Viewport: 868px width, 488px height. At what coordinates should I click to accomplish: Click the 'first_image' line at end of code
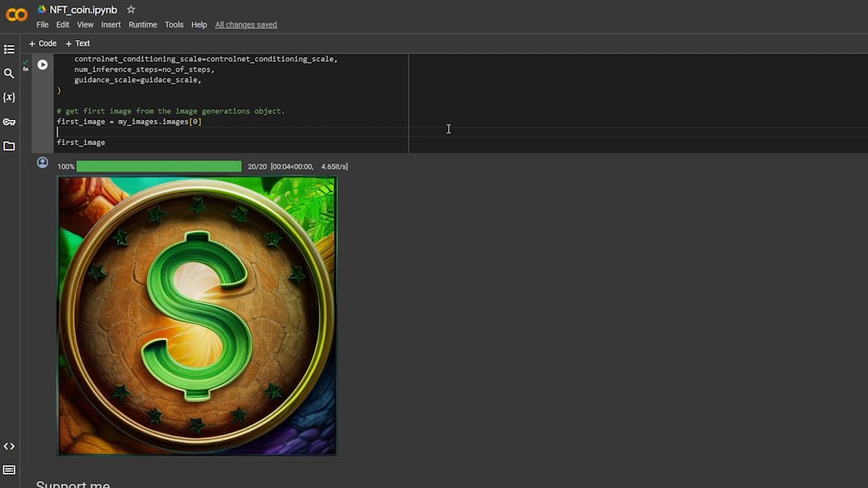pyautogui.click(x=81, y=142)
